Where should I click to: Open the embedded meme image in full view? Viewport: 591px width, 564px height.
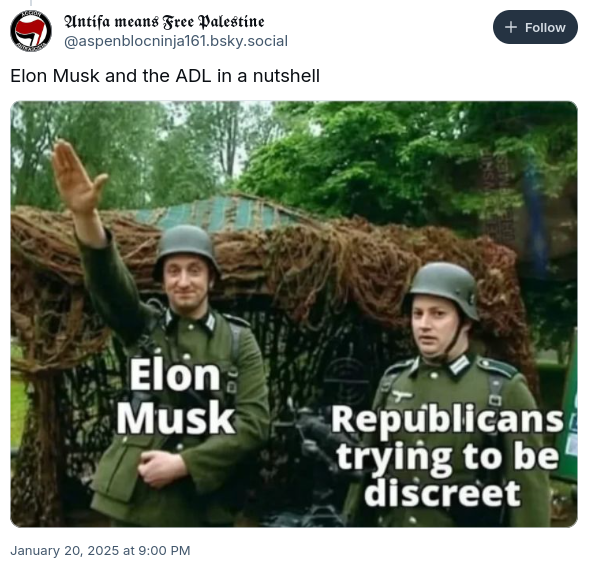pyautogui.click(x=294, y=314)
